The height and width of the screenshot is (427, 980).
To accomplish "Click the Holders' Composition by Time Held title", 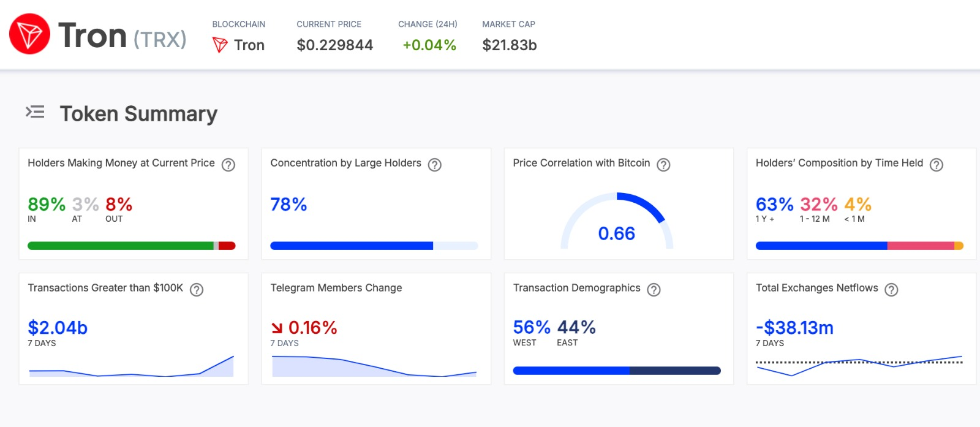I will coord(839,163).
